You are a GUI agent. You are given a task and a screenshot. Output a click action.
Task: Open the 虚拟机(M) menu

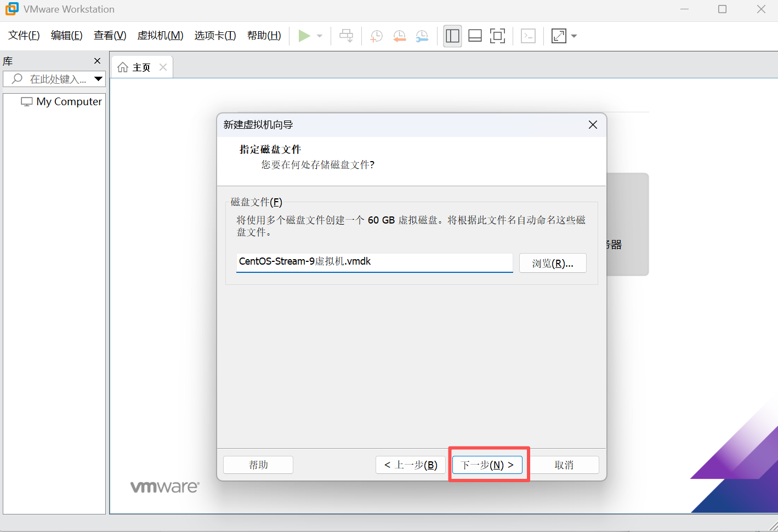160,35
